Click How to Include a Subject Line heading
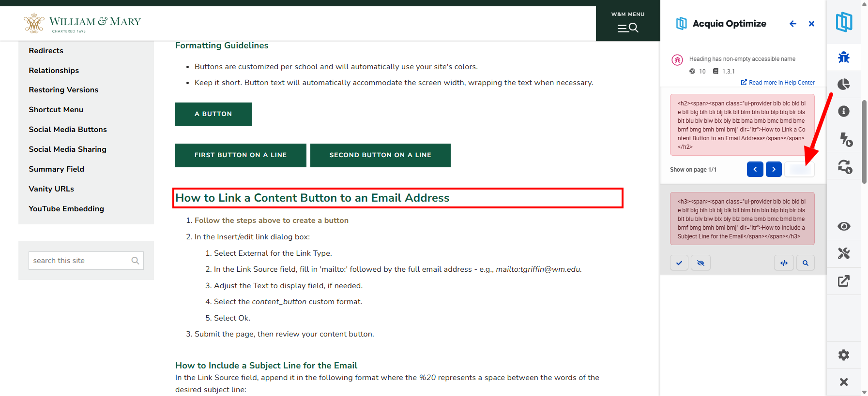Screen dimensions: 868x396 coord(266,366)
